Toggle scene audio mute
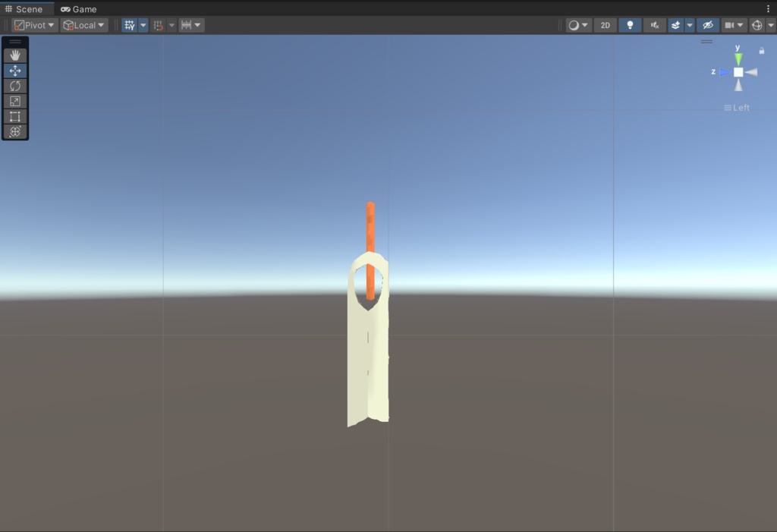Image resolution: width=777 pixels, height=532 pixels. coord(655,25)
